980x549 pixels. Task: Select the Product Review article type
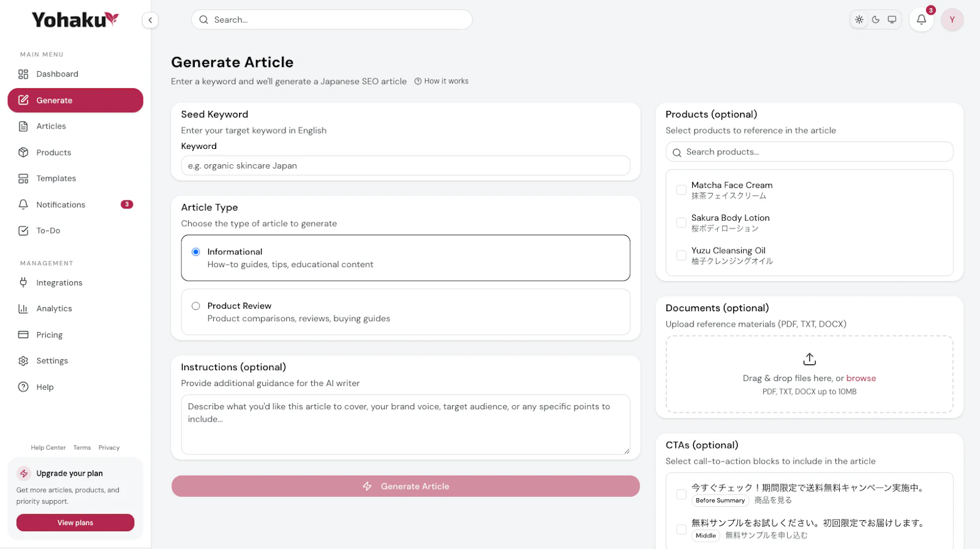(405, 312)
